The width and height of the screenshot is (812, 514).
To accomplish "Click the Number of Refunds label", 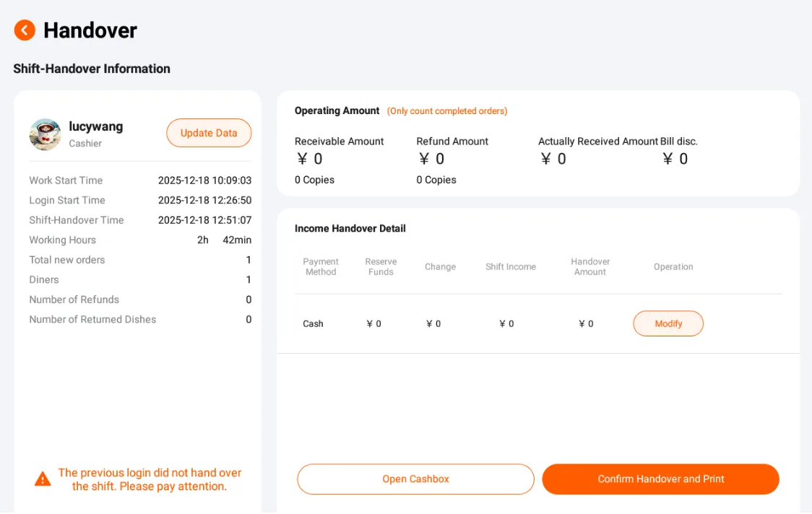I will click(74, 300).
